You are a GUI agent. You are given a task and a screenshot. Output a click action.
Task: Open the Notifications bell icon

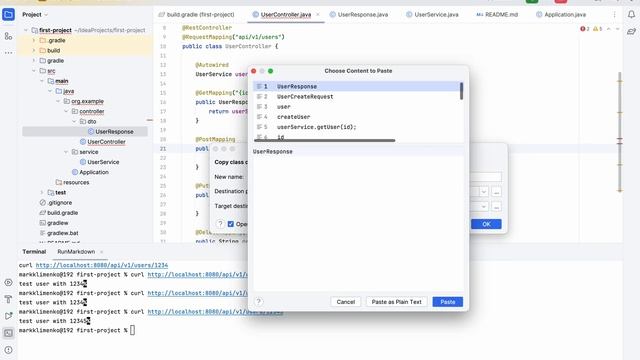pos(631,15)
